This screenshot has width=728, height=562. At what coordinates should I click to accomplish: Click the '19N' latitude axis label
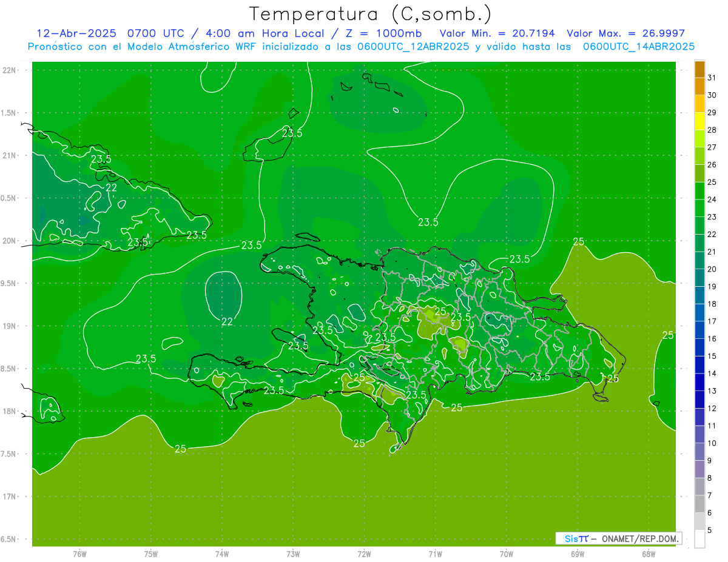tap(8, 326)
